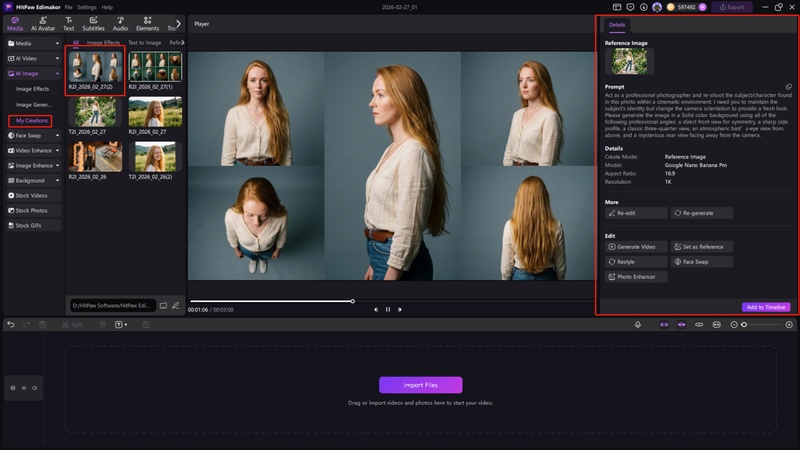The width and height of the screenshot is (800, 450).
Task: Open the AI Avatar tool
Action: click(43, 23)
